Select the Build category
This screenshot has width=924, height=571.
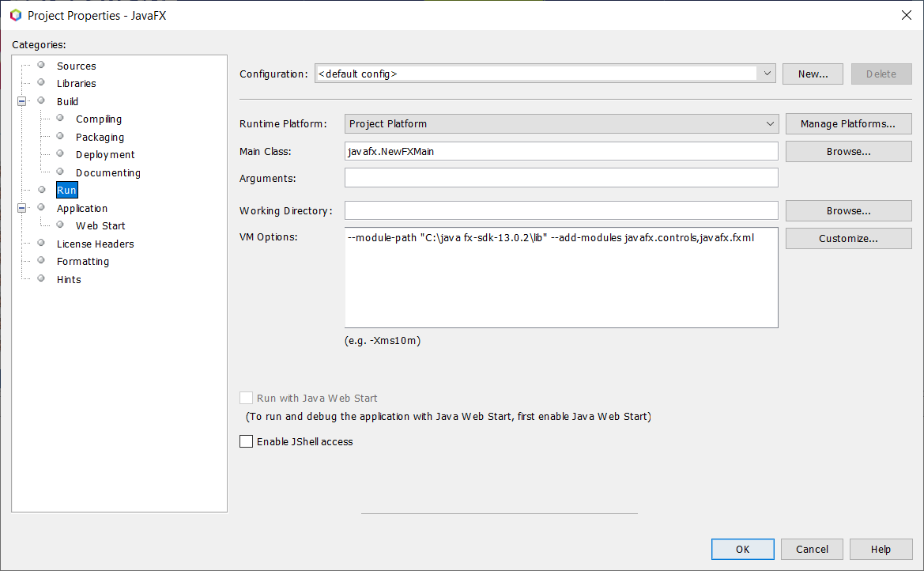click(67, 101)
